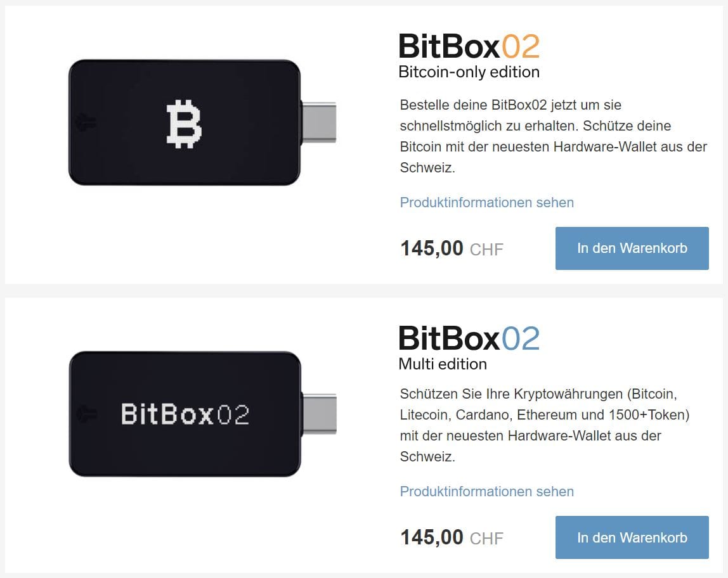Click the 145,00 CHF price of Bitcoin-only edition
This screenshot has width=728, height=578.
tap(452, 248)
